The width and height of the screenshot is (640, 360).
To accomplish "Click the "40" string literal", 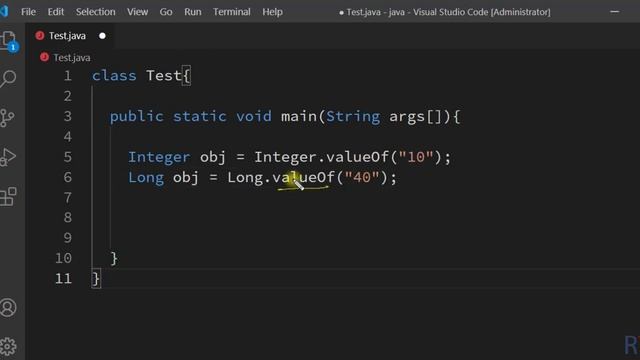I will 362,177.
